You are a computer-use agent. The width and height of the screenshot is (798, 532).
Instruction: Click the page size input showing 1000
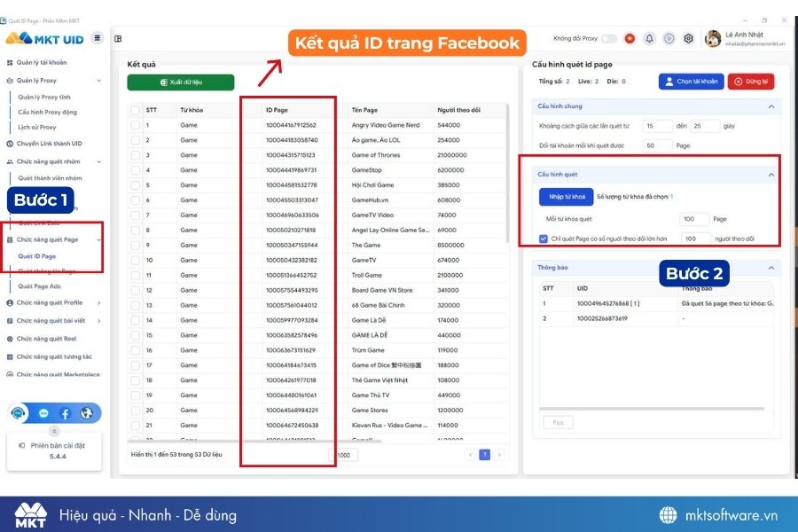pos(342,454)
